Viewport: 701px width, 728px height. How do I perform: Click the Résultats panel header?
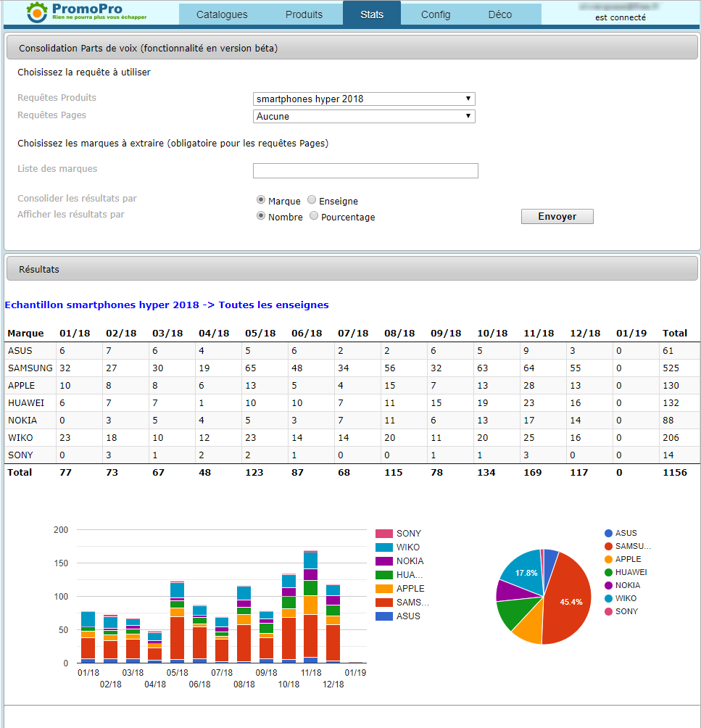click(352, 269)
